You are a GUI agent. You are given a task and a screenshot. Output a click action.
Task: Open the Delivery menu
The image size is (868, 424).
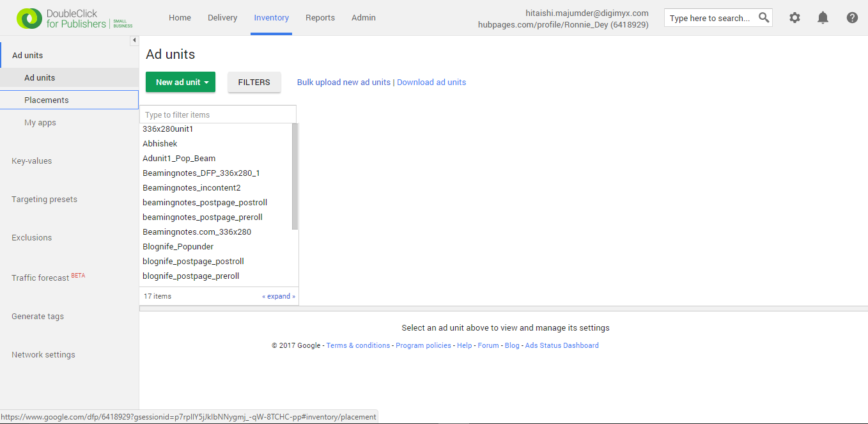click(x=222, y=18)
